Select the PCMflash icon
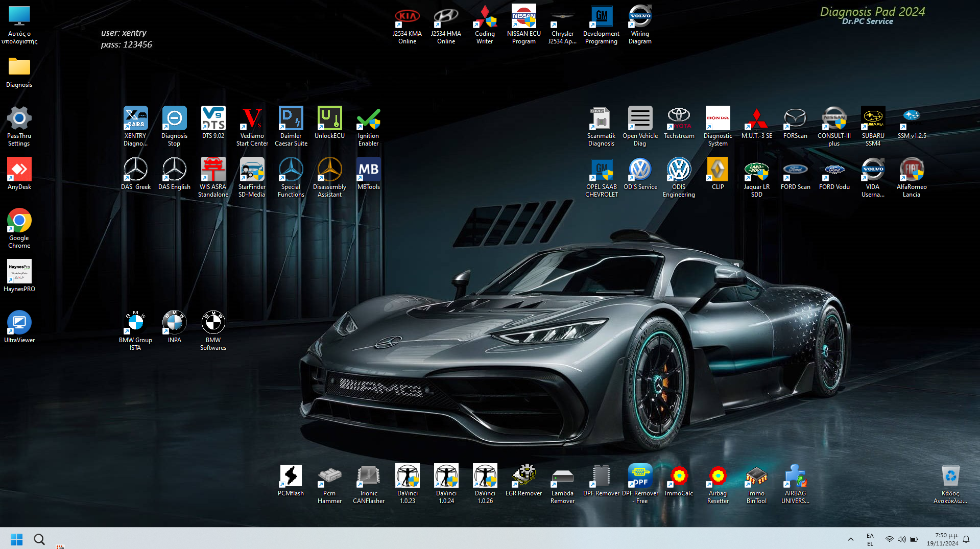This screenshot has width=980, height=549. pos(291,480)
